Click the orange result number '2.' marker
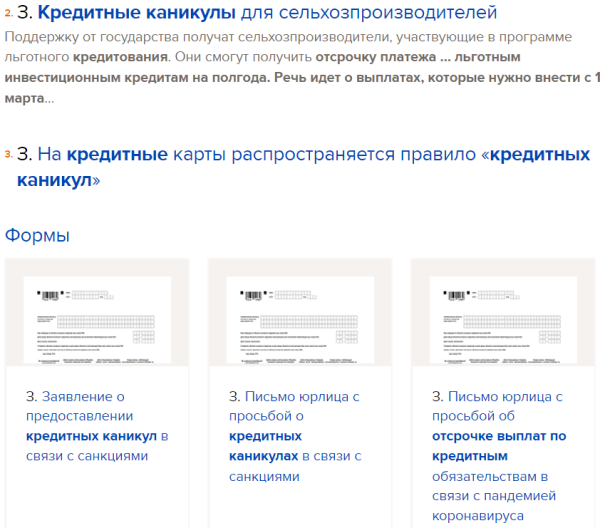600x528 pixels. tap(7, 14)
